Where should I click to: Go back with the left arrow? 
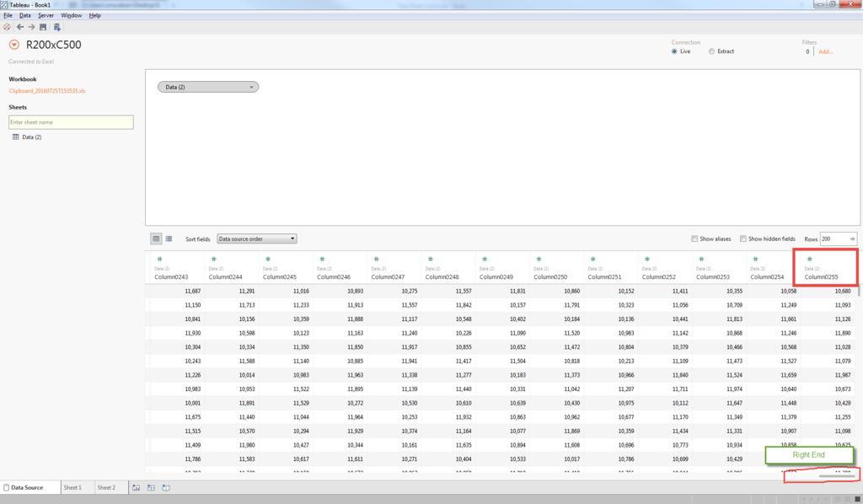click(x=20, y=27)
